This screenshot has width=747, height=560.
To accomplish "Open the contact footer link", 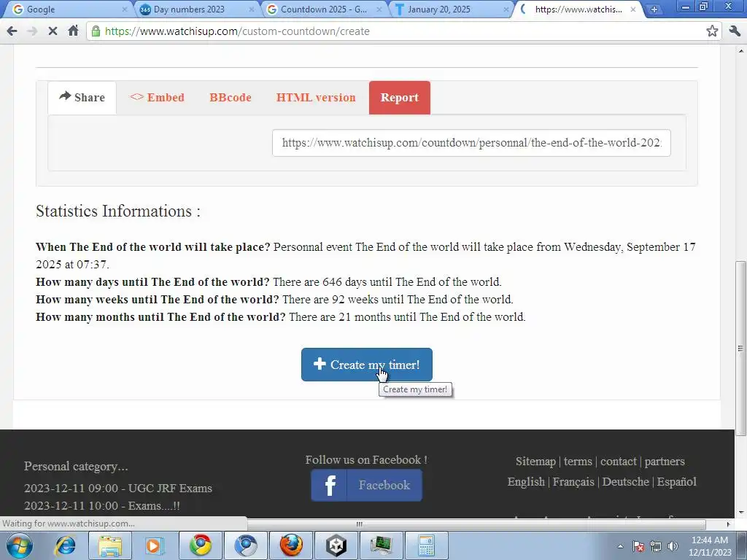I will pos(619,462).
